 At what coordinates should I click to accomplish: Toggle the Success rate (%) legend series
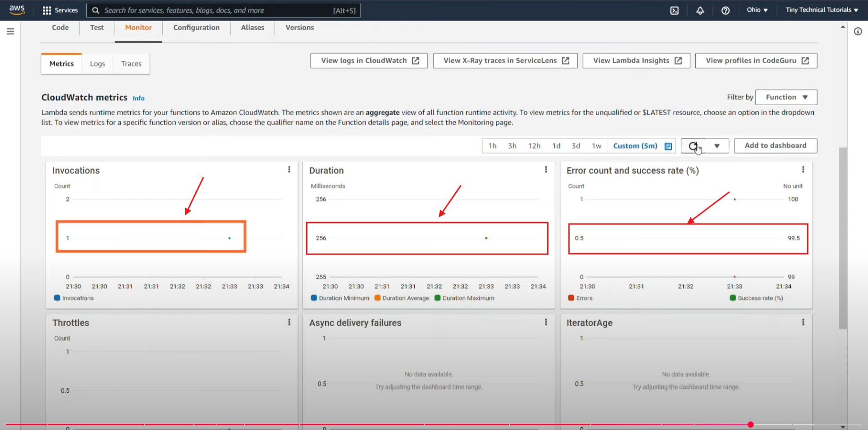tap(756, 298)
